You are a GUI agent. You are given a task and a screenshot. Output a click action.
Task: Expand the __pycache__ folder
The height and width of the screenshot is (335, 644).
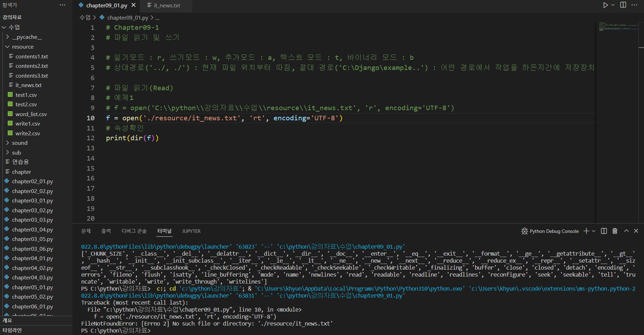27,37
